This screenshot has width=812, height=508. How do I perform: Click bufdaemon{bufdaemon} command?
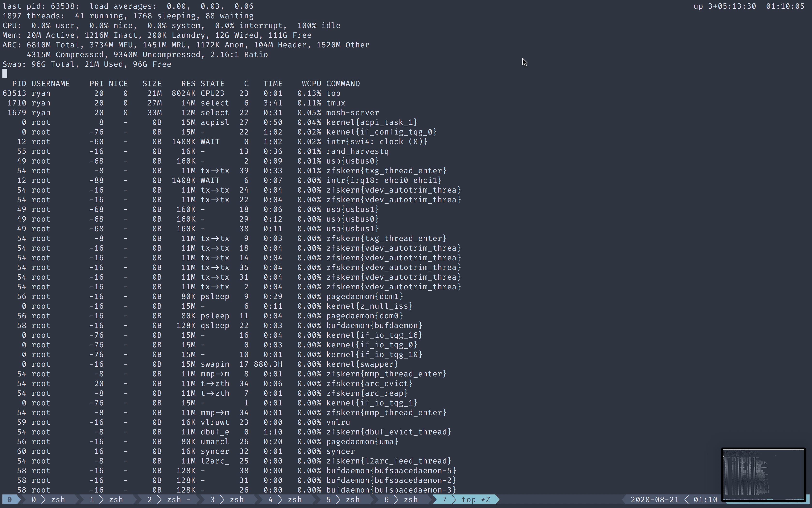374,326
